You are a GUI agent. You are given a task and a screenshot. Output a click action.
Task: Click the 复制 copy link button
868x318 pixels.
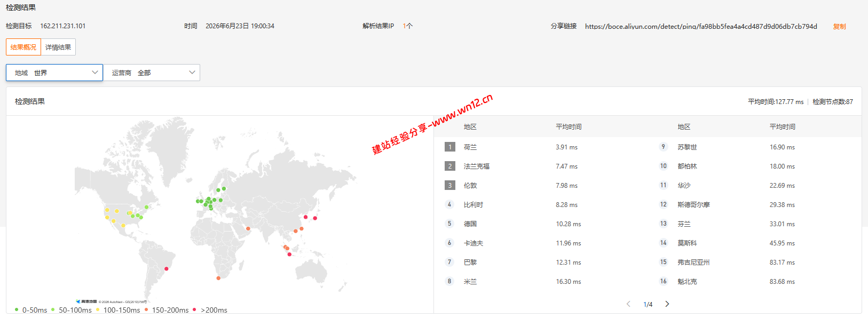coord(839,26)
